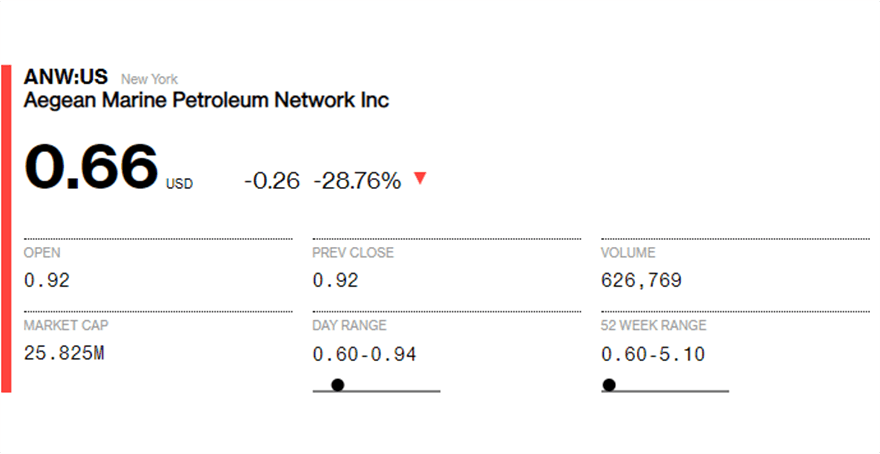
Task: Click the DAY RANGE value 0.60-0.94
Action: 364,354
